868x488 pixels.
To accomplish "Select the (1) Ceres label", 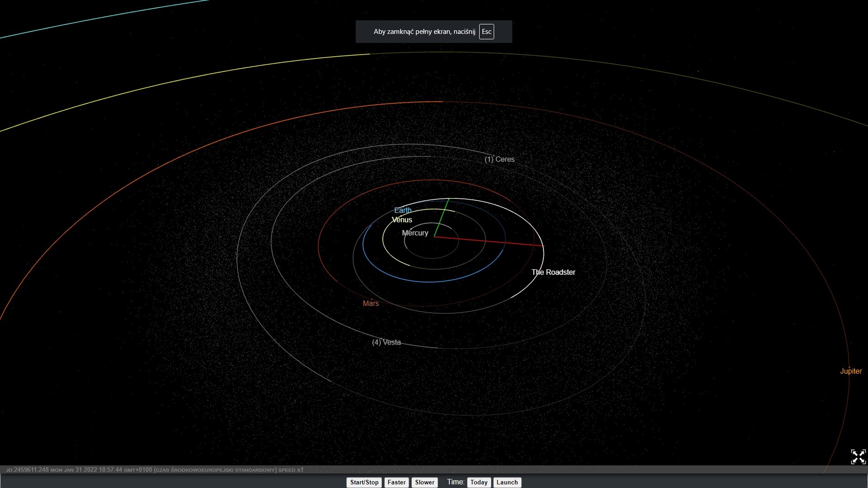I will coord(499,159).
